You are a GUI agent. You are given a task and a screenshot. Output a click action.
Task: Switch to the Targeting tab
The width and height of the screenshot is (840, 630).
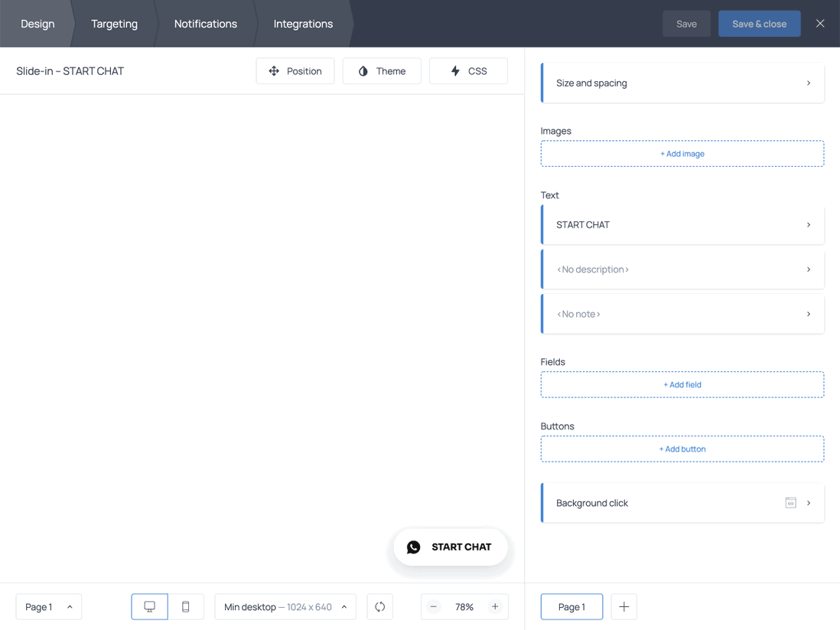114,24
